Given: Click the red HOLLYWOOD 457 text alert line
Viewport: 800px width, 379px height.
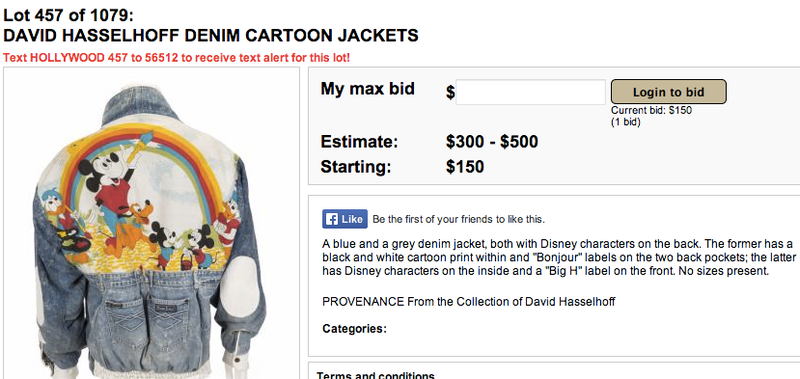Looking at the screenshot, I should [x=177, y=57].
